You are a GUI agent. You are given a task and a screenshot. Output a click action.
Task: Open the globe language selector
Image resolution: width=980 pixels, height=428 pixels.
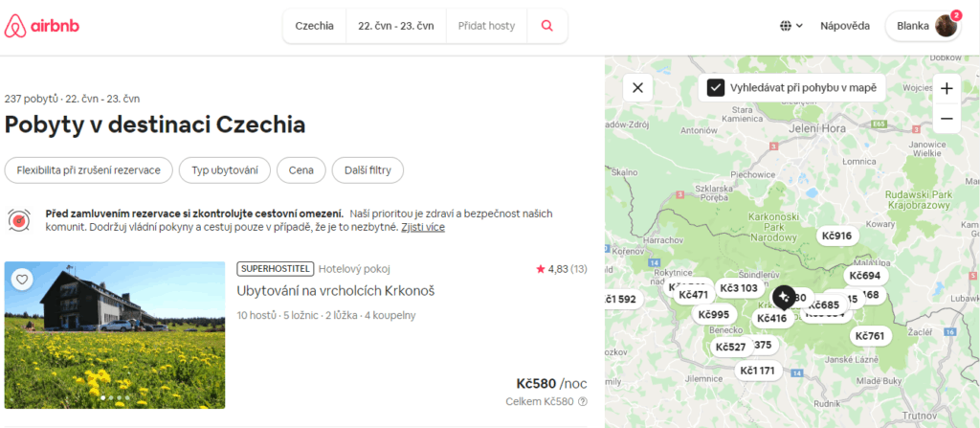[x=791, y=26]
